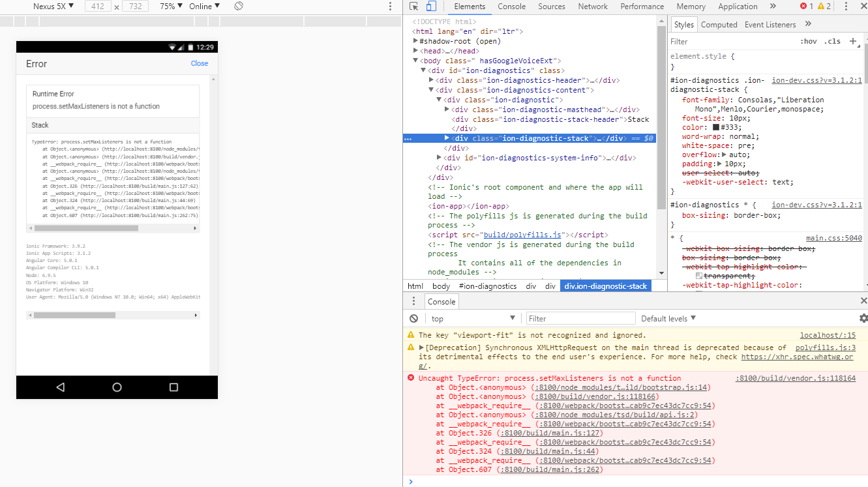
Task: Switch to the Computed styles tab
Action: 719,25
